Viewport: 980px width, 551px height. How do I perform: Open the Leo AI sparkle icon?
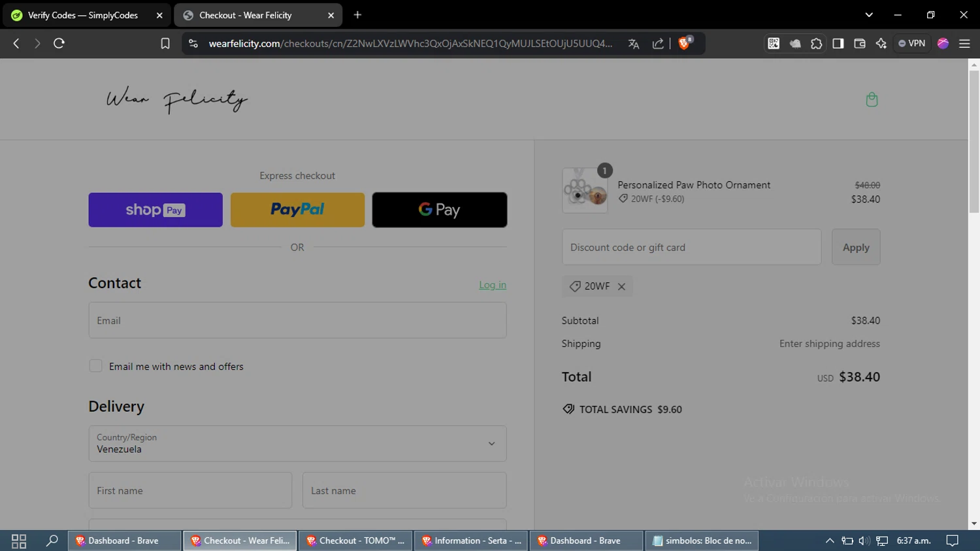[881, 43]
